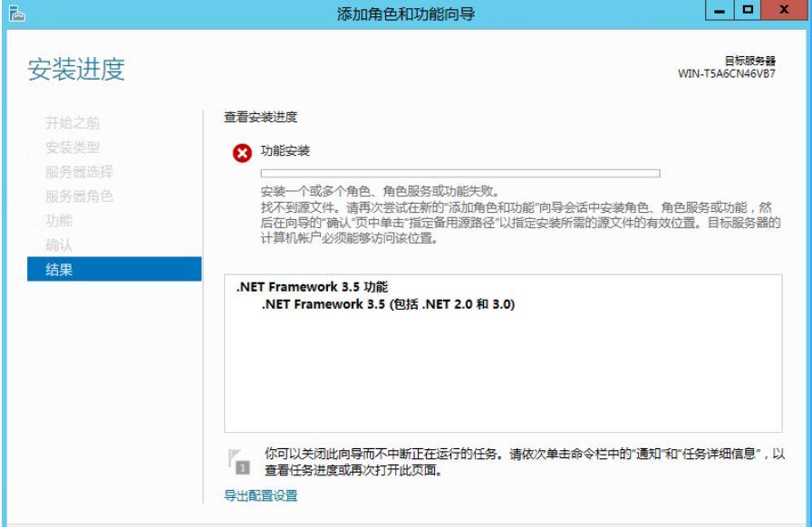
Task: Select the .NET Framework 3.5 功能 row
Action: coord(313,287)
